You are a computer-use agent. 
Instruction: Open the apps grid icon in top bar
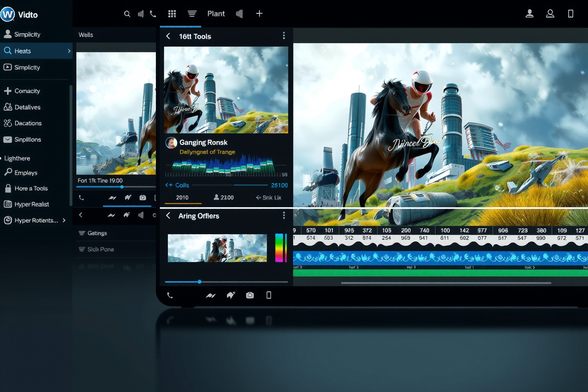pos(172,14)
